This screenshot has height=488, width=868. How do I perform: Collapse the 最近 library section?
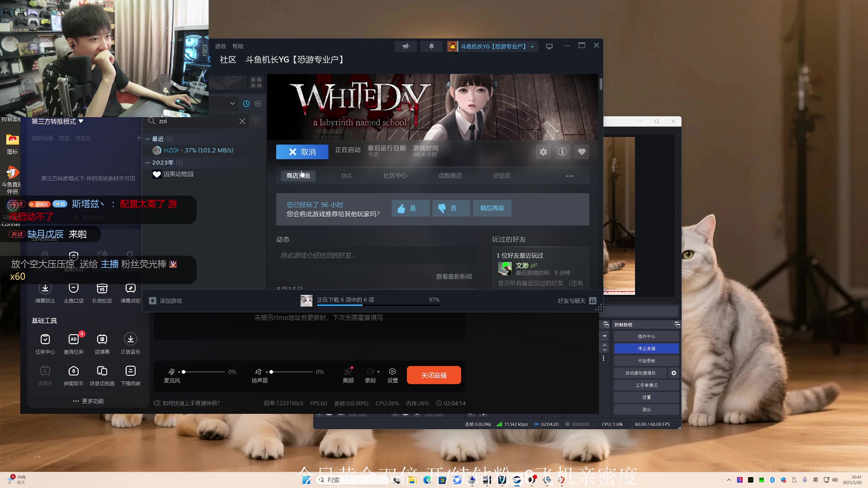point(148,139)
